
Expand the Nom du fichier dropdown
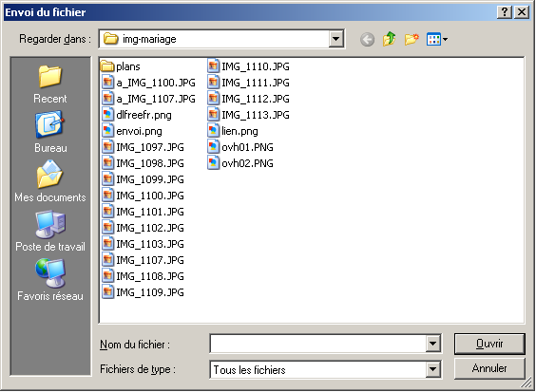(x=432, y=344)
